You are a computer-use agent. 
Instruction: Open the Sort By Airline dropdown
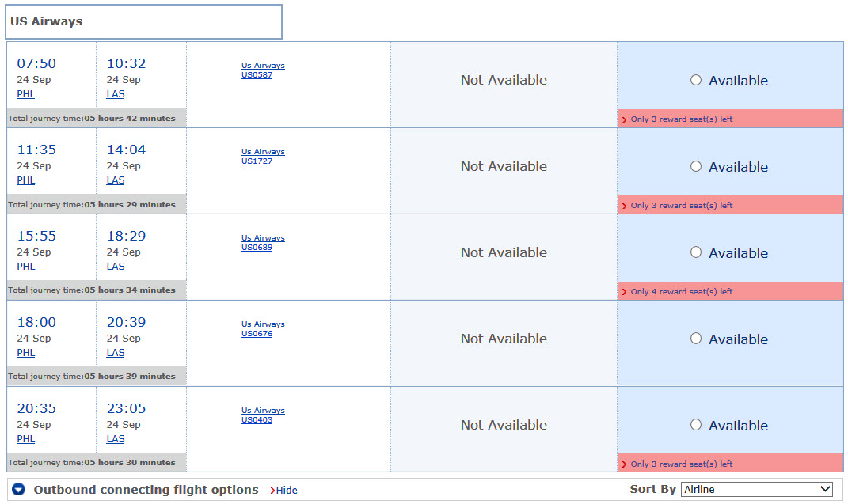click(x=757, y=490)
